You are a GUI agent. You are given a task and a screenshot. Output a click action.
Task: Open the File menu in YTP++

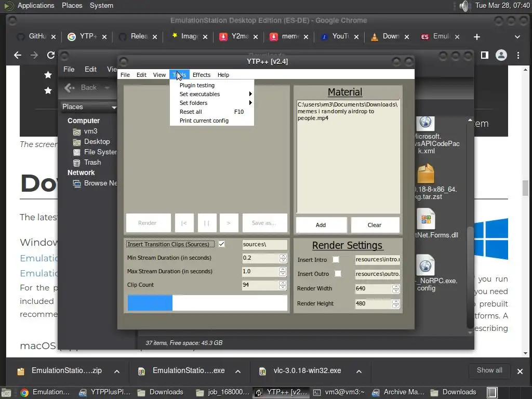point(125,75)
